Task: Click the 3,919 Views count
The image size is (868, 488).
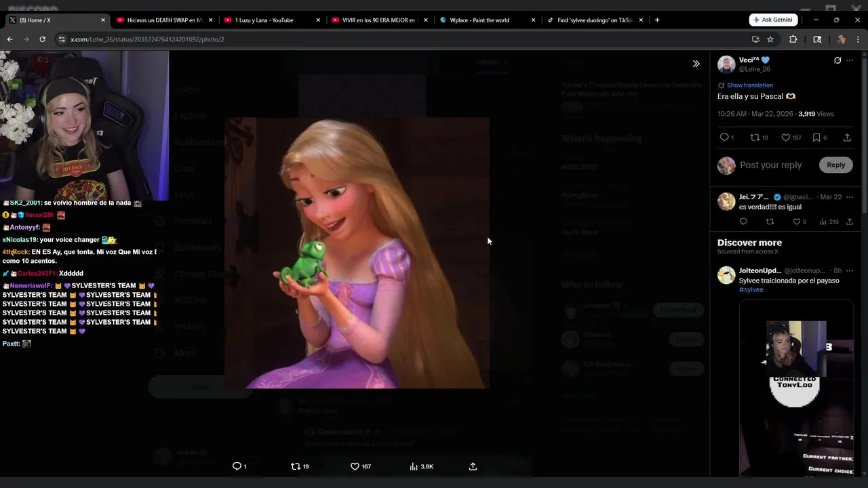Action: [x=816, y=114]
